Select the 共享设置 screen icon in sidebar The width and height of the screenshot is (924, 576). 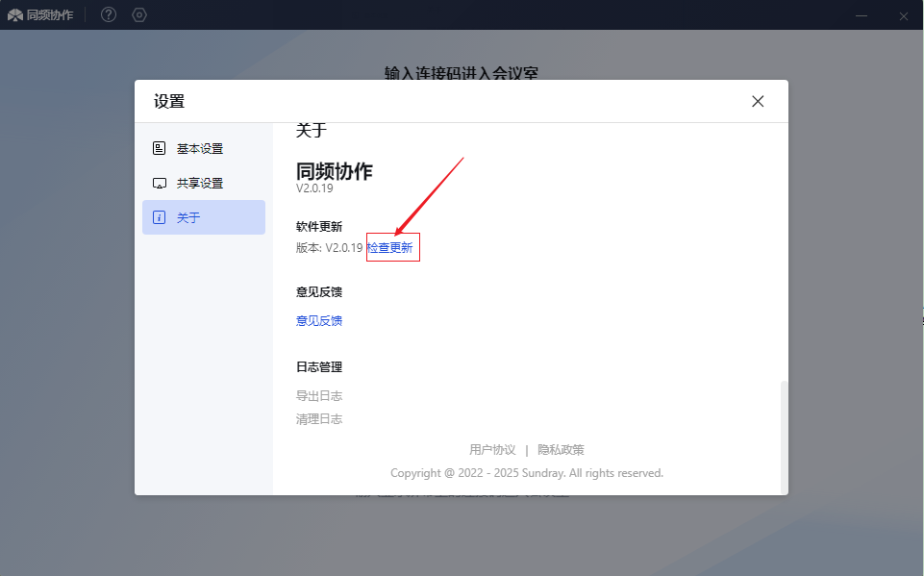[160, 183]
